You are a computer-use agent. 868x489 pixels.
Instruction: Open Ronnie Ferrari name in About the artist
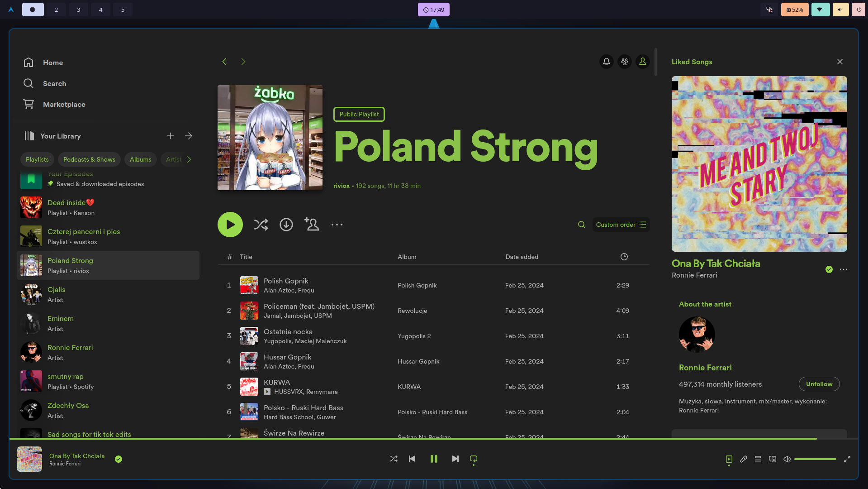tap(705, 368)
